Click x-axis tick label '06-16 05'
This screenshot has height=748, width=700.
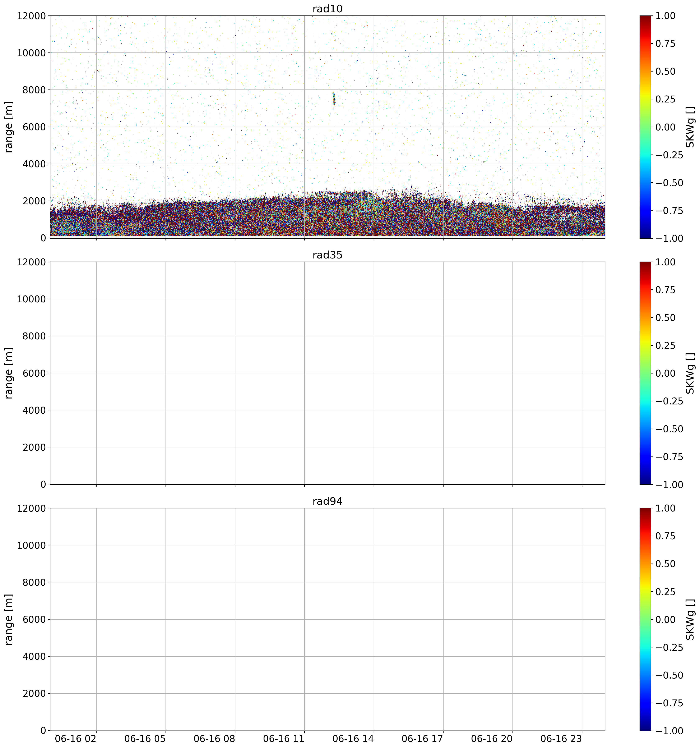pos(145,739)
